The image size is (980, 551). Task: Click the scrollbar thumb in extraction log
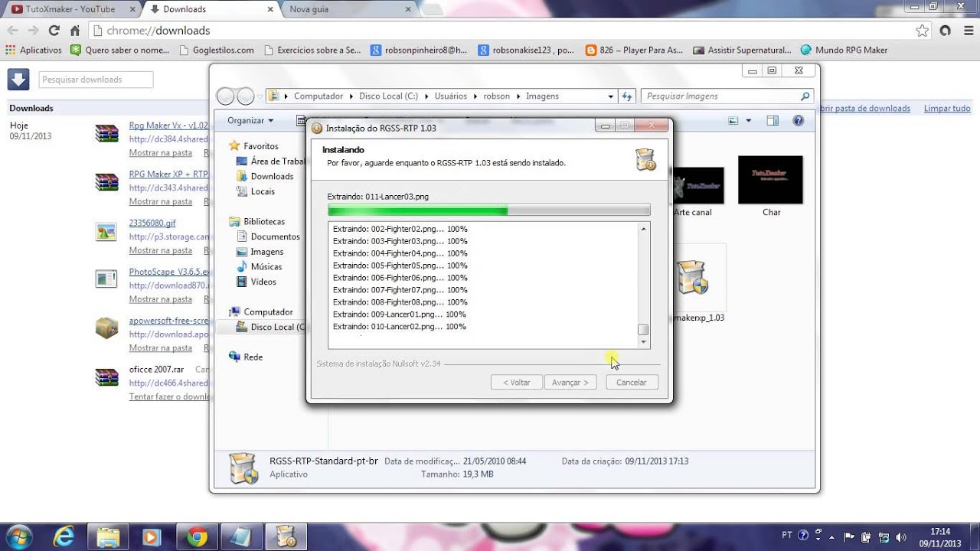643,330
